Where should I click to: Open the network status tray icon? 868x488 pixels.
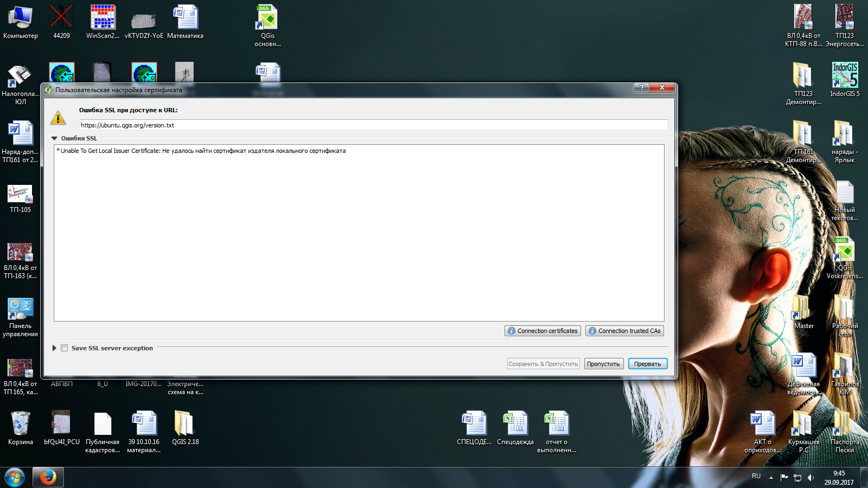[797, 478]
